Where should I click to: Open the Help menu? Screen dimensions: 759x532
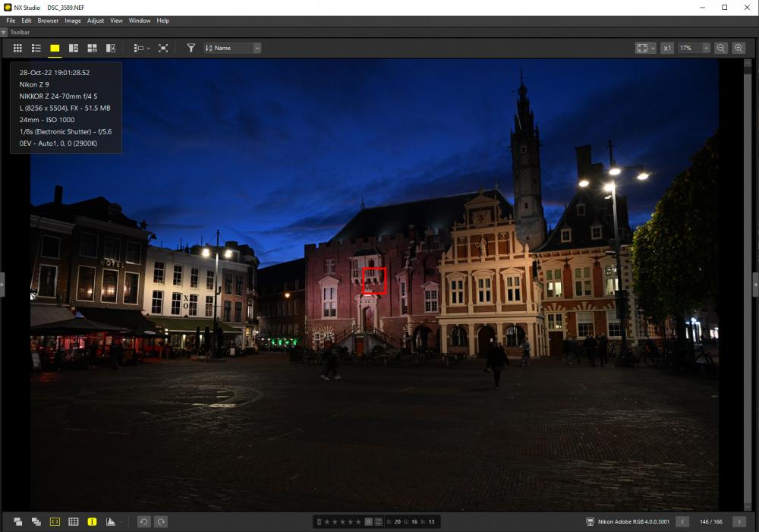(x=162, y=20)
